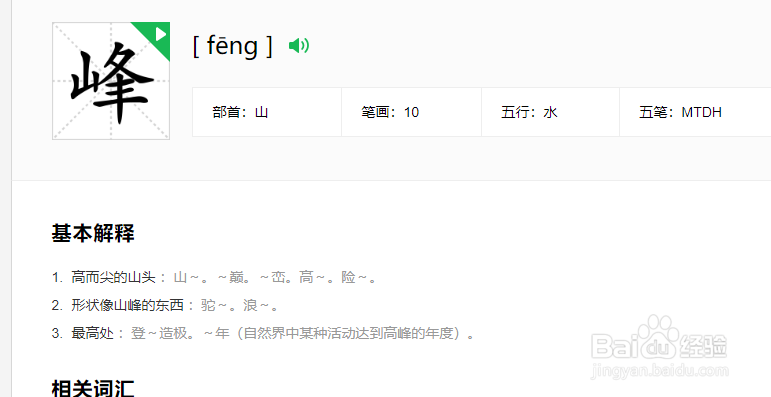Click the green speaker pronunciation icon
771x397 pixels.
point(298,46)
